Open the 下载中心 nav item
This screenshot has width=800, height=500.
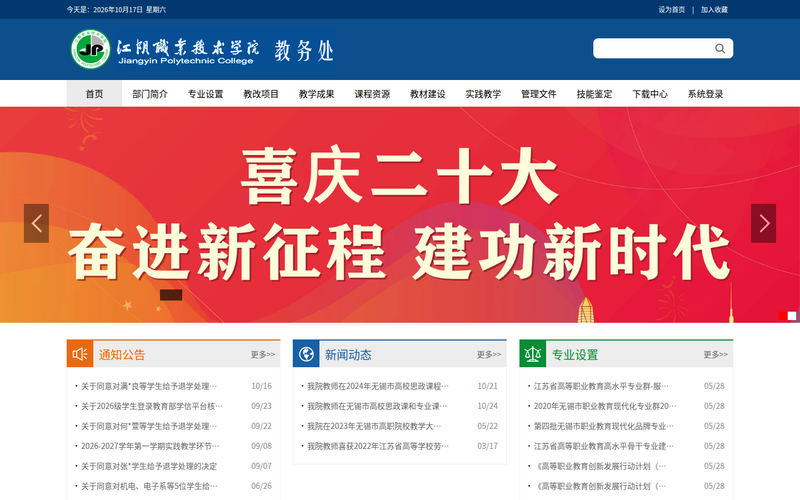pos(650,94)
